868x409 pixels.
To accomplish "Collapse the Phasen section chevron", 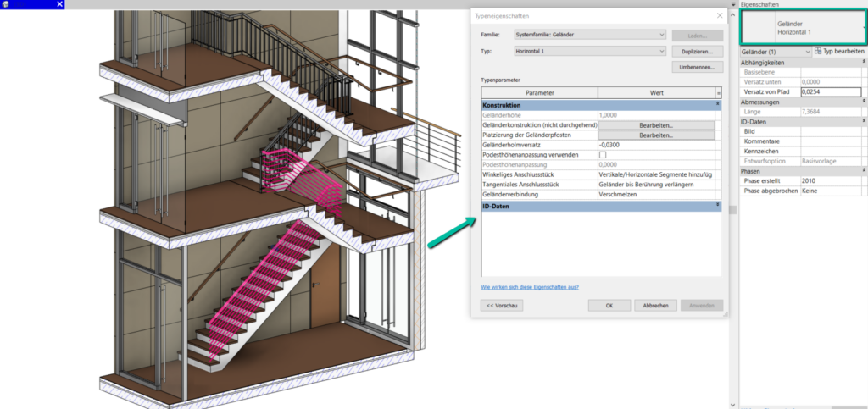I will pyautogui.click(x=863, y=170).
